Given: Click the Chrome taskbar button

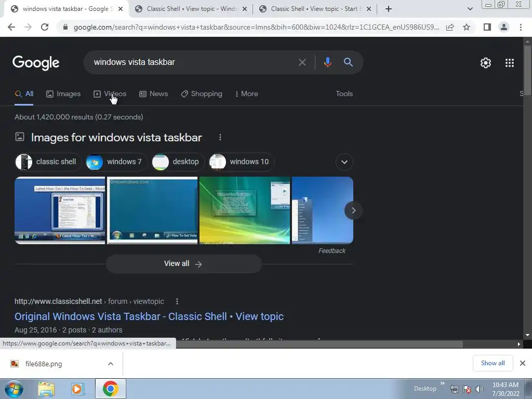Looking at the screenshot, I should tap(111, 389).
